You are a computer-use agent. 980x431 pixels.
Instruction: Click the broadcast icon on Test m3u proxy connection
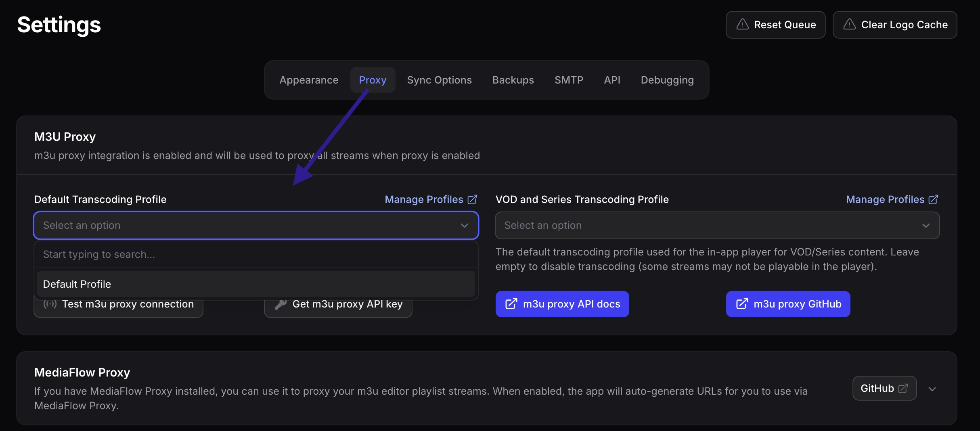pos(50,304)
